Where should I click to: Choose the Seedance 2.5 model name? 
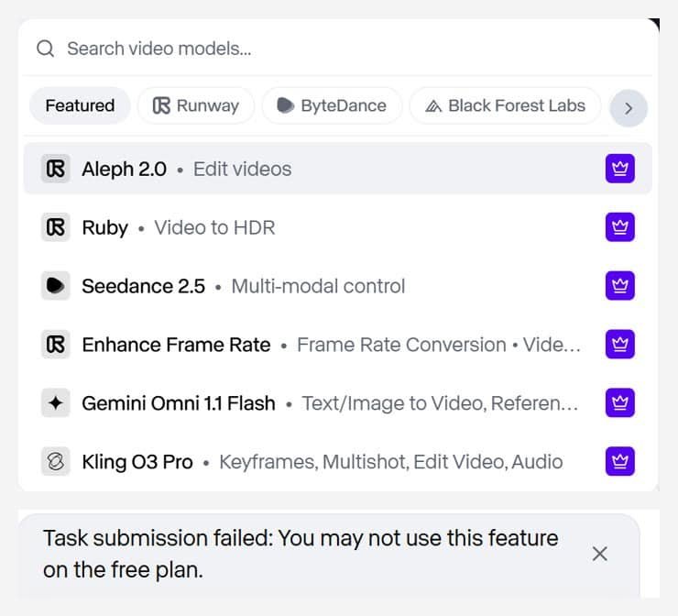[x=143, y=286]
